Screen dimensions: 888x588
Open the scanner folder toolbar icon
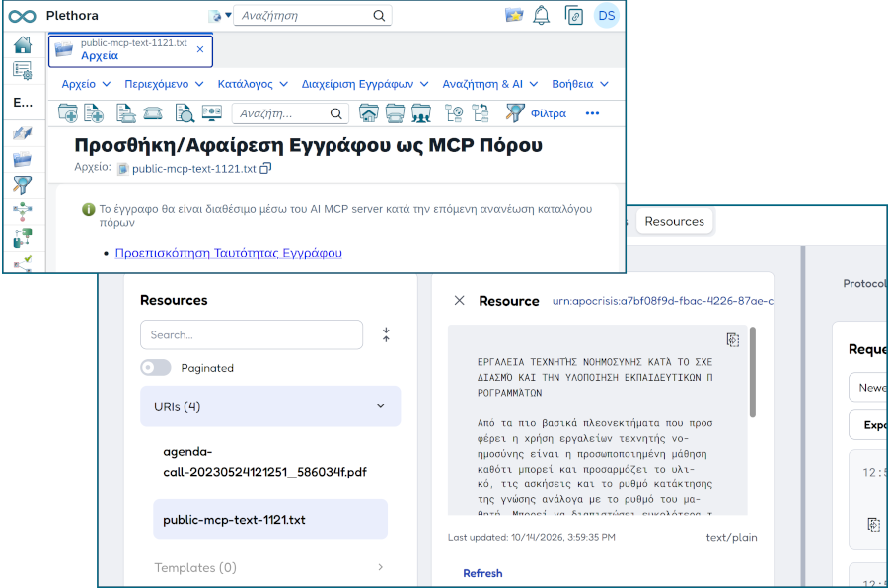pyautogui.click(x=395, y=113)
